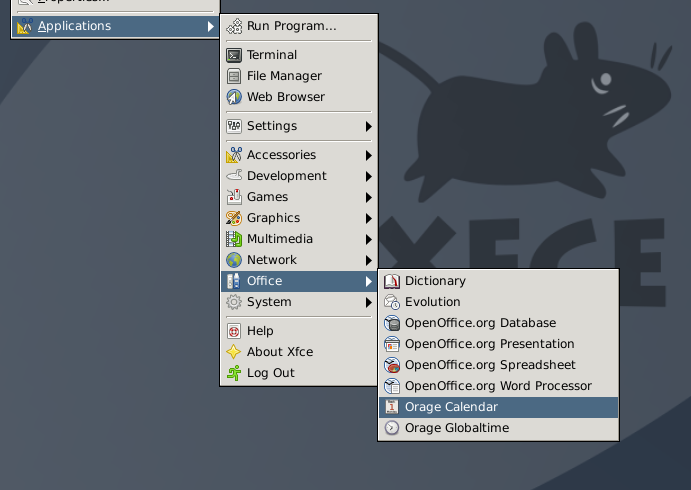Open the Help menu entry
Image resolution: width=691 pixels, height=490 pixels.
(299, 331)
